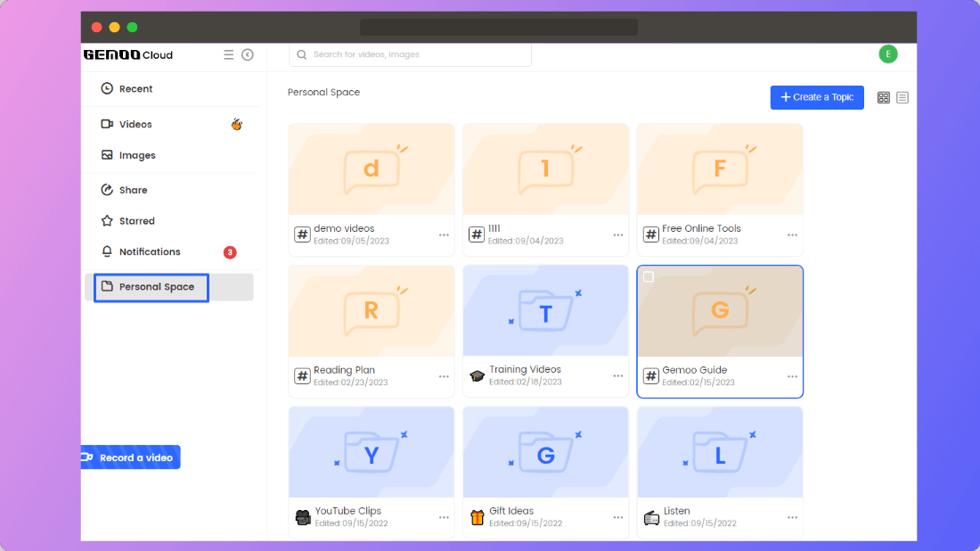980x551 pixels.
Task: Open the user avatar profile
Action: click(x=887, y=54)
